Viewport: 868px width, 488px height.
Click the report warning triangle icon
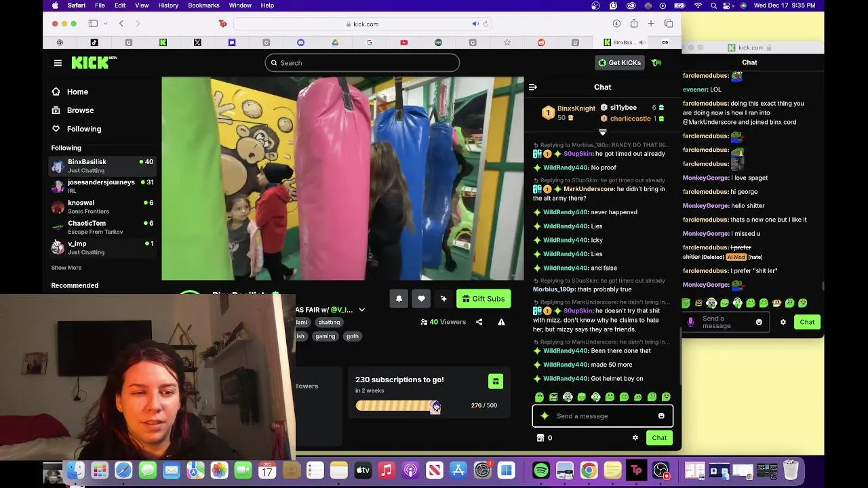pos(501,322)
